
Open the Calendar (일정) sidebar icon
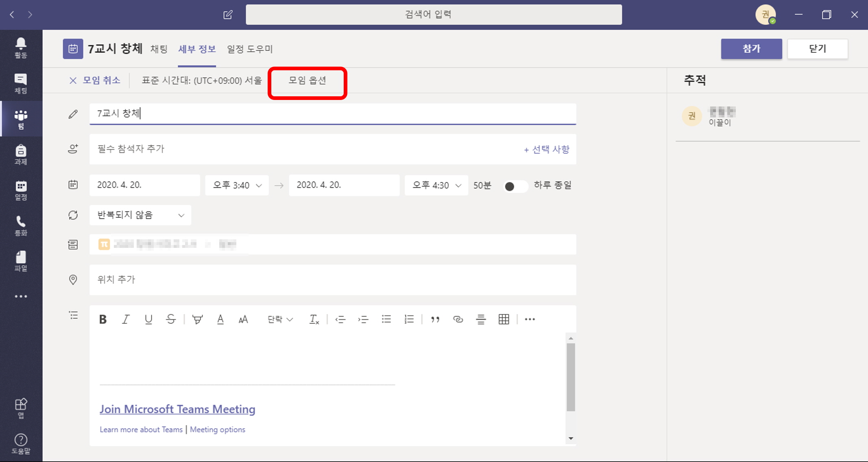[21, 190]
